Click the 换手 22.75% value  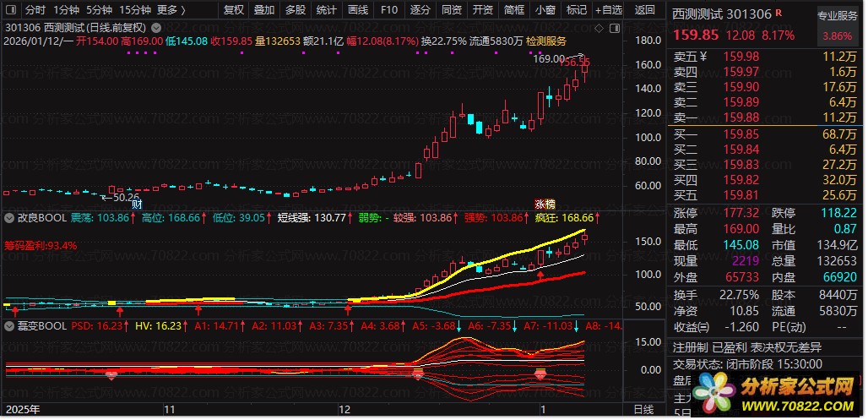pyautogui.click(x=741, y=295)
